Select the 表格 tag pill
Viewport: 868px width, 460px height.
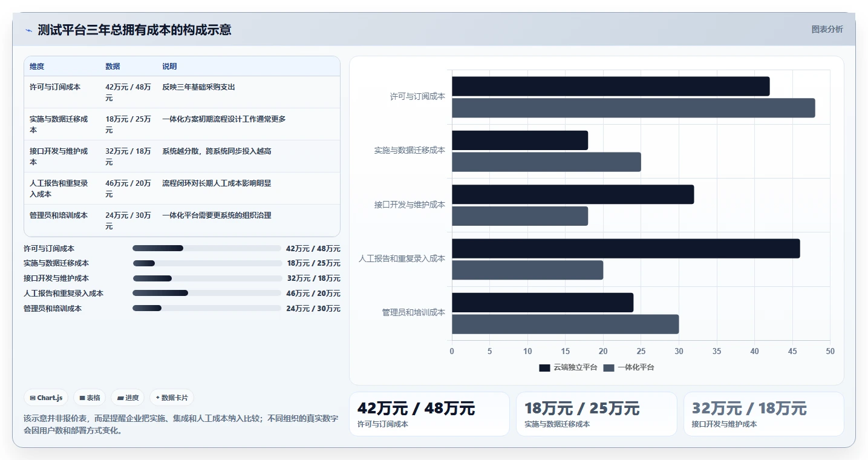(x=90, y=398)
